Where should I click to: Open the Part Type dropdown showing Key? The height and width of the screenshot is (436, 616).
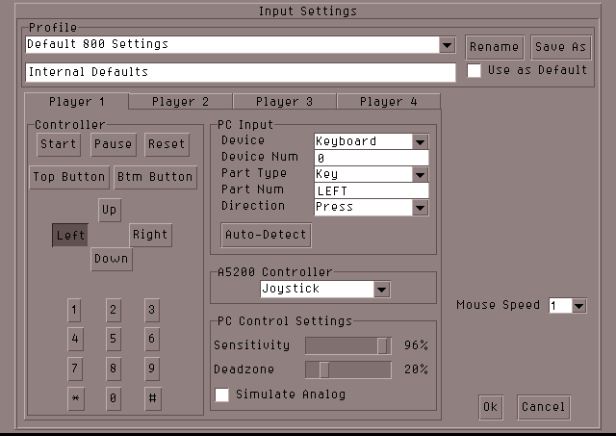pyautogui.click(x=372, y=174)
